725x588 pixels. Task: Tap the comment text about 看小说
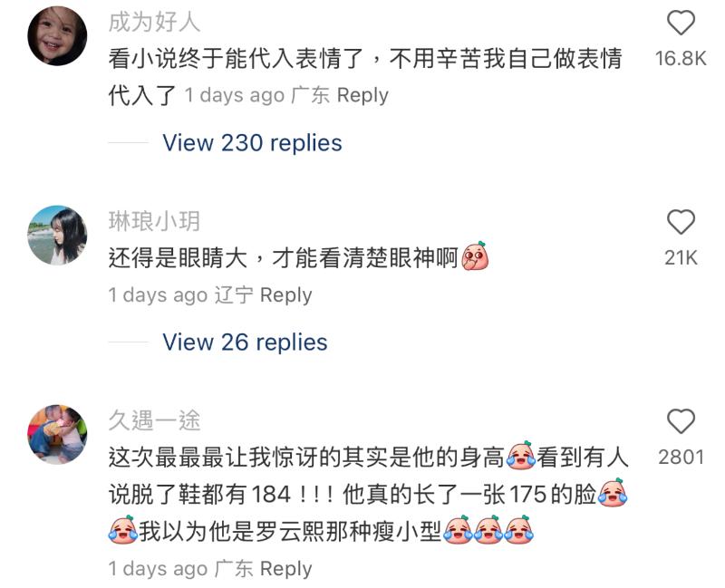click(365, 77)
